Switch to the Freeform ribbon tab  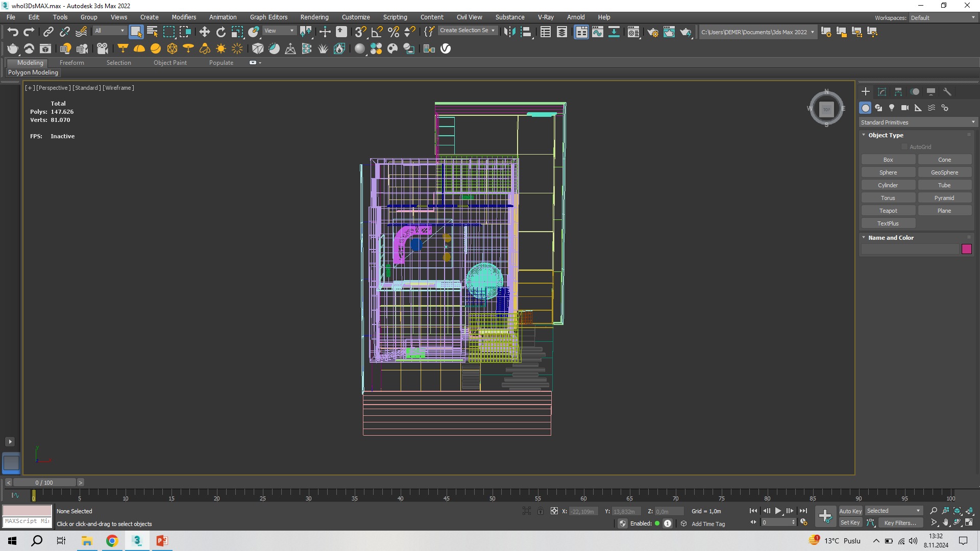pos(71,63)
